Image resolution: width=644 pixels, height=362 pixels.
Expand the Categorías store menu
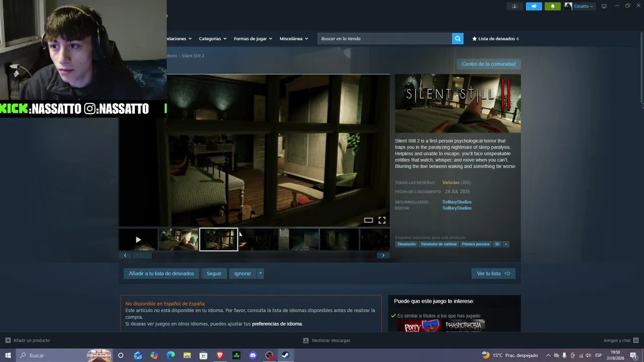click(x=212, y=39)
